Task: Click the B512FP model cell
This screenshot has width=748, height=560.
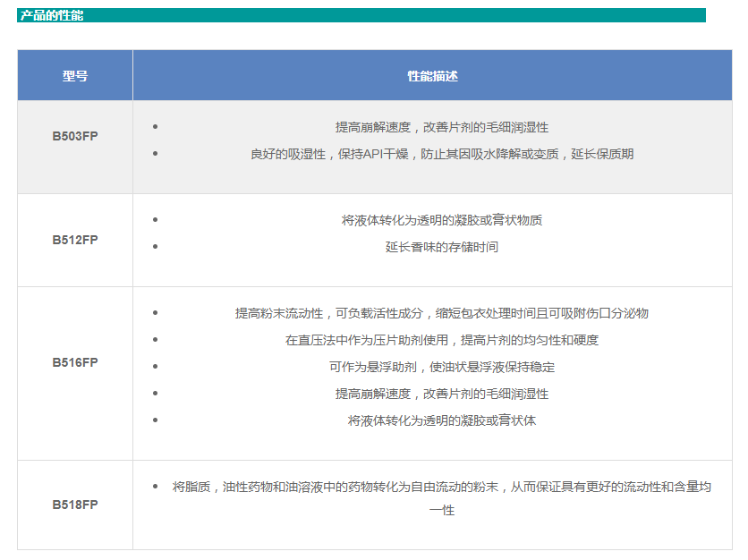Action: pyautogui.click(x=75, y=240)
